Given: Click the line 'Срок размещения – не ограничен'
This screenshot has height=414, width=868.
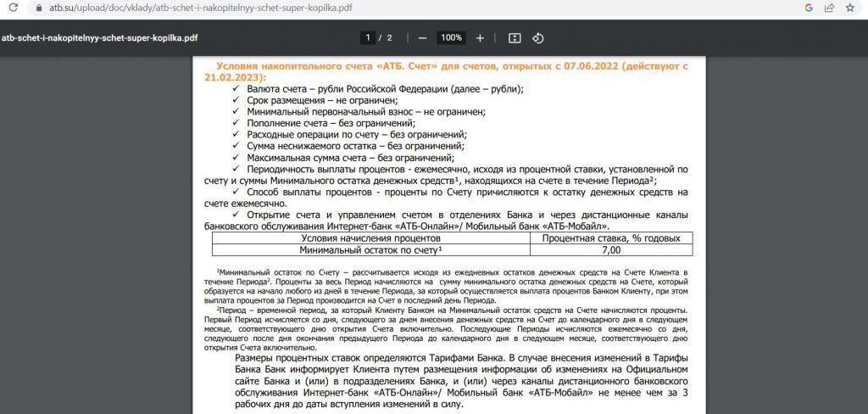Looking at the screenshot, I should click(x=323, y=100).
